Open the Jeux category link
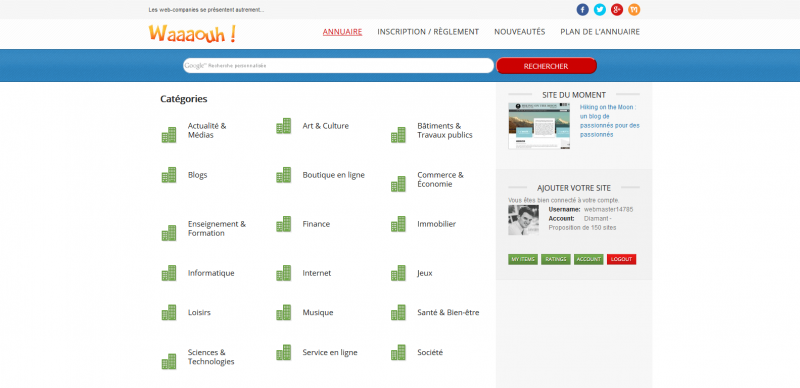The image size is (800, 388). tap(425, 273)
